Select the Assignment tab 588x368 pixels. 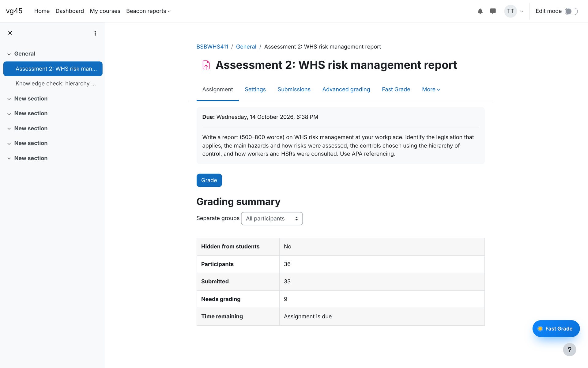(217, 90)
